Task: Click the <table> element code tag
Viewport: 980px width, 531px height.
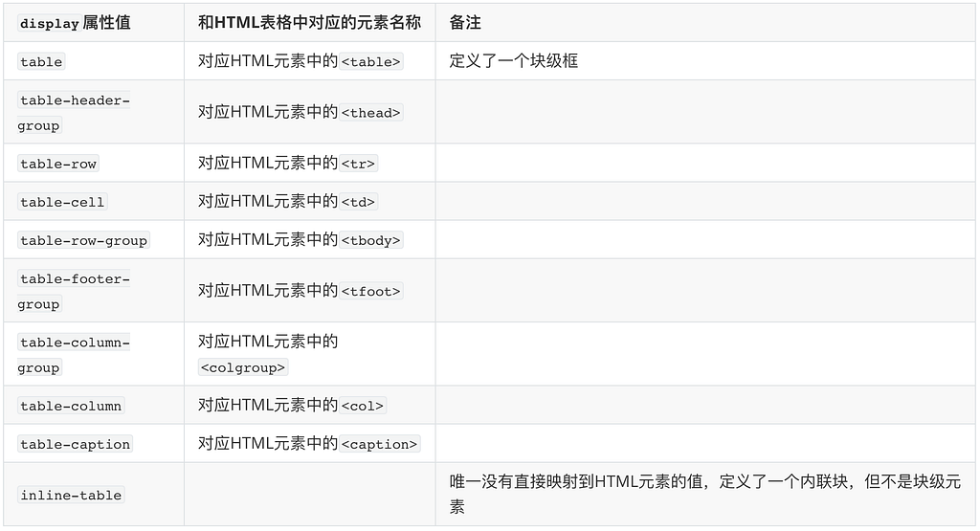Action: pos(370,61)
